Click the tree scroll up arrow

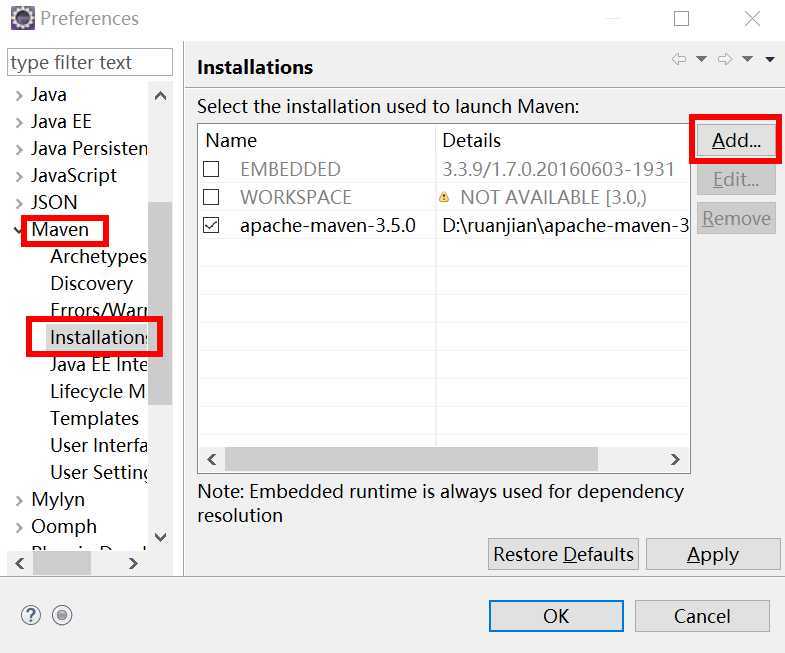160,96
